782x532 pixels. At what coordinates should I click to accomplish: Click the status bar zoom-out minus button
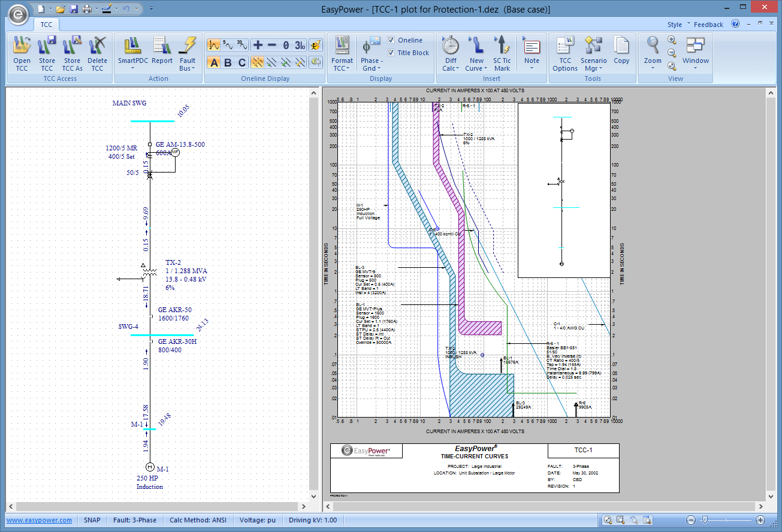tap(691, 520)
